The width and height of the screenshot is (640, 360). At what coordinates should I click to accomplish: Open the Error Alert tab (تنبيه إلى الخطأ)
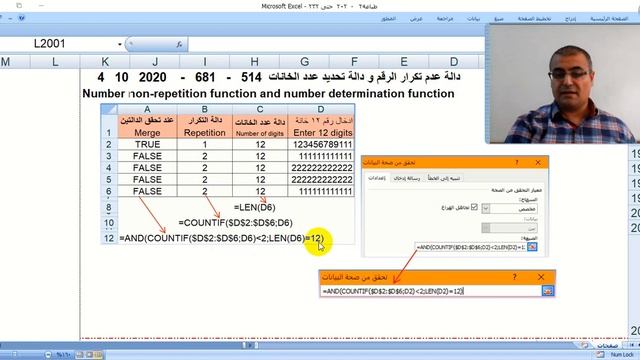click(x=444, y=178)
